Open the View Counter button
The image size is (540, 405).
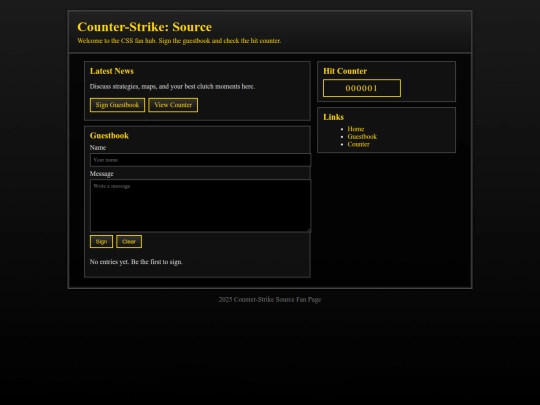173,105
